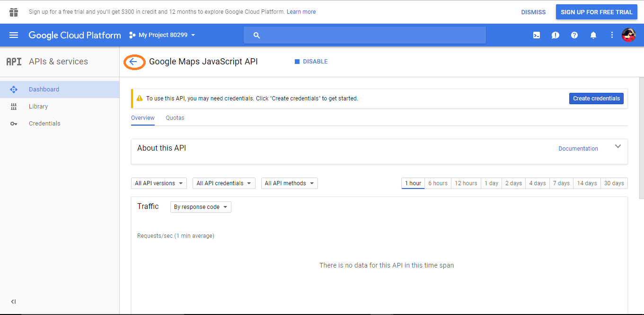
Task: Click the Google Cloud Platform logo
Action: pos(75,35)
